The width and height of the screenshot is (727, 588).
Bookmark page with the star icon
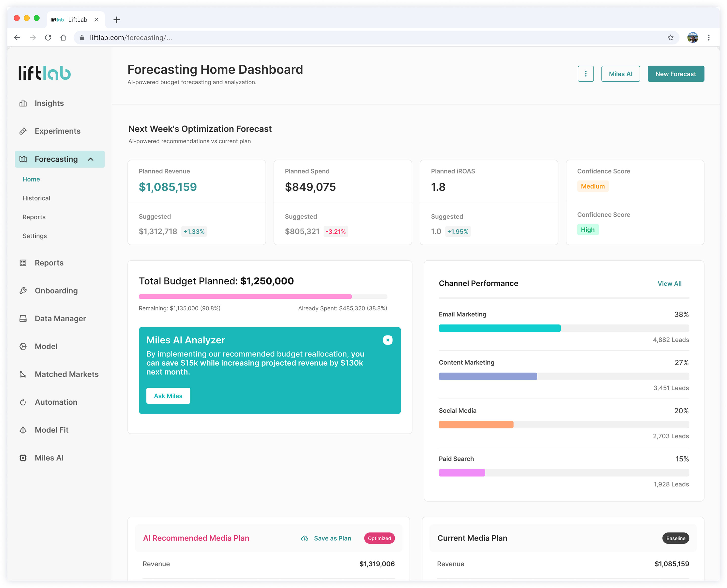pyautogui.click(x=670, y=38)
